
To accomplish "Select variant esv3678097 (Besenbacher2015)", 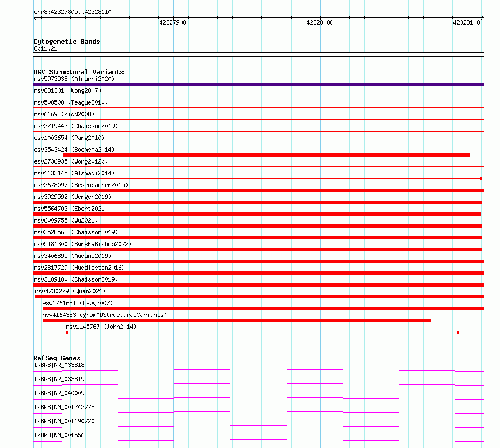I will [81, 185].
